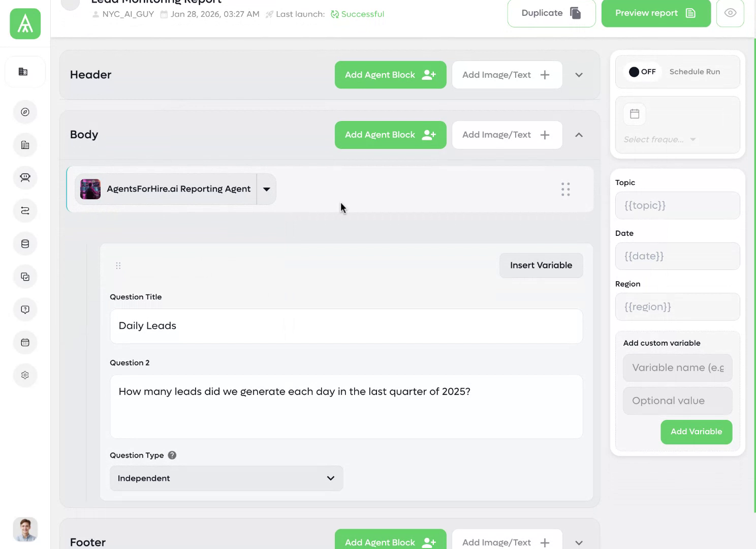This screenshot has width=756, height=549.
Task: Click the Question Type help icon
Action: (172, 455)
